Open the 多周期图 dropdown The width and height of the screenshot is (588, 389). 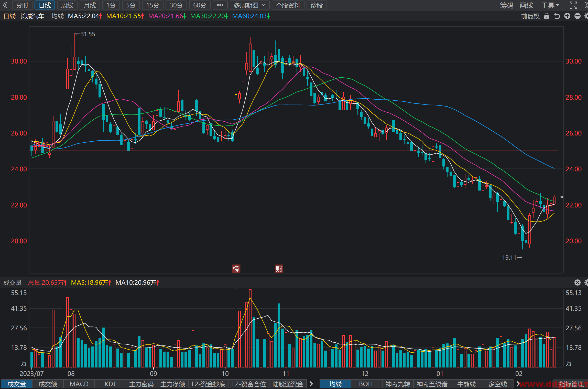[x=249, y=5]
